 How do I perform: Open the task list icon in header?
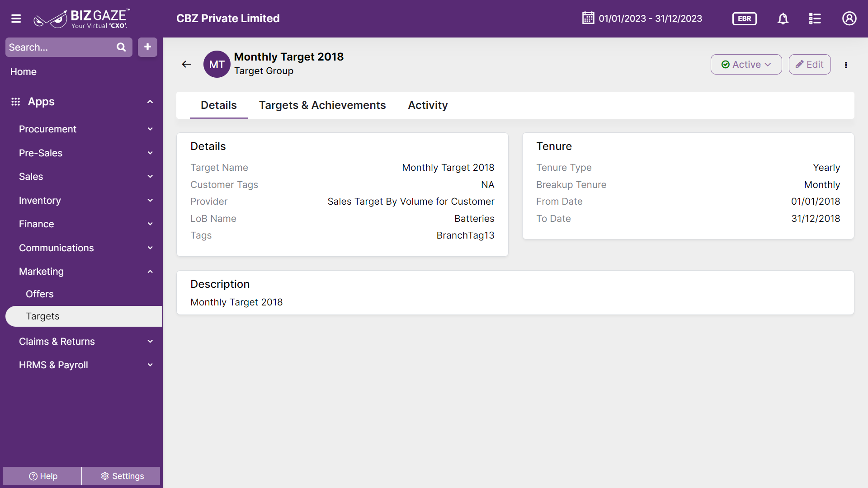tap(815, 19)
